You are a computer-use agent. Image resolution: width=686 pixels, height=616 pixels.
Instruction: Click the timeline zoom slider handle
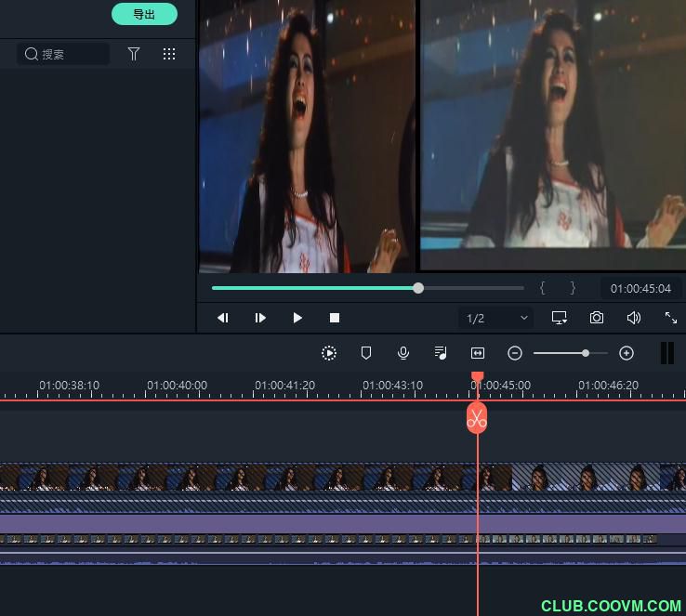586,353
